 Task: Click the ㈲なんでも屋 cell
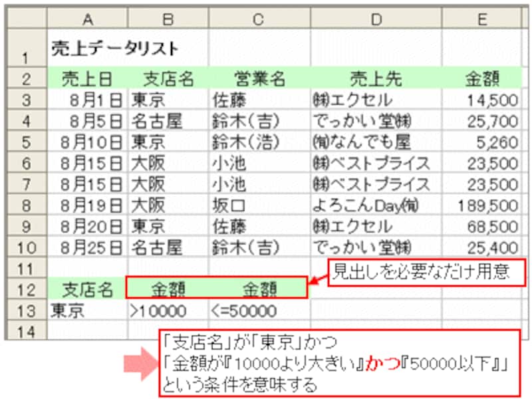coord(376,142)
